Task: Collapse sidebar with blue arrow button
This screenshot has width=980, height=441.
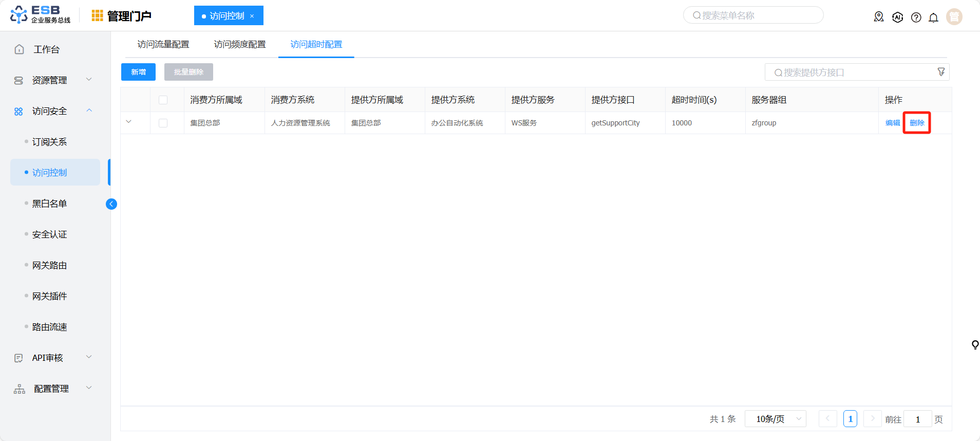Action: [111, 204]
